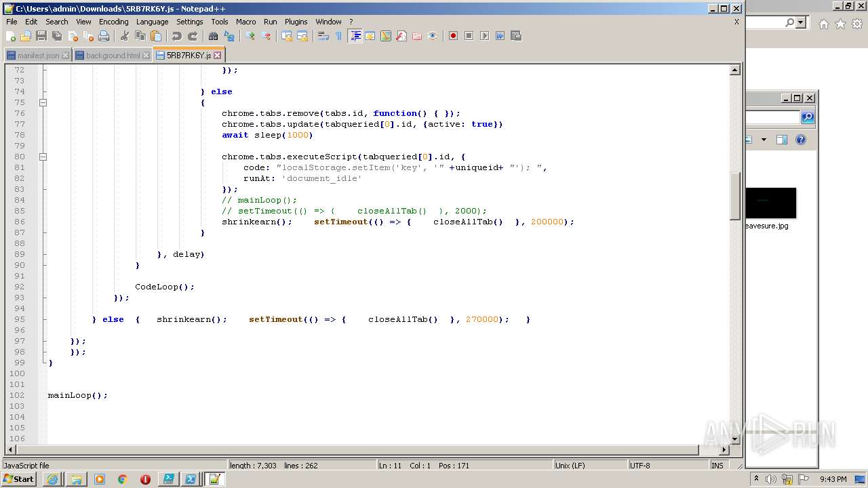This screenshot has width=868, height=488.
Task: Click the Save All toolbar icon
Action: [57, 36]
